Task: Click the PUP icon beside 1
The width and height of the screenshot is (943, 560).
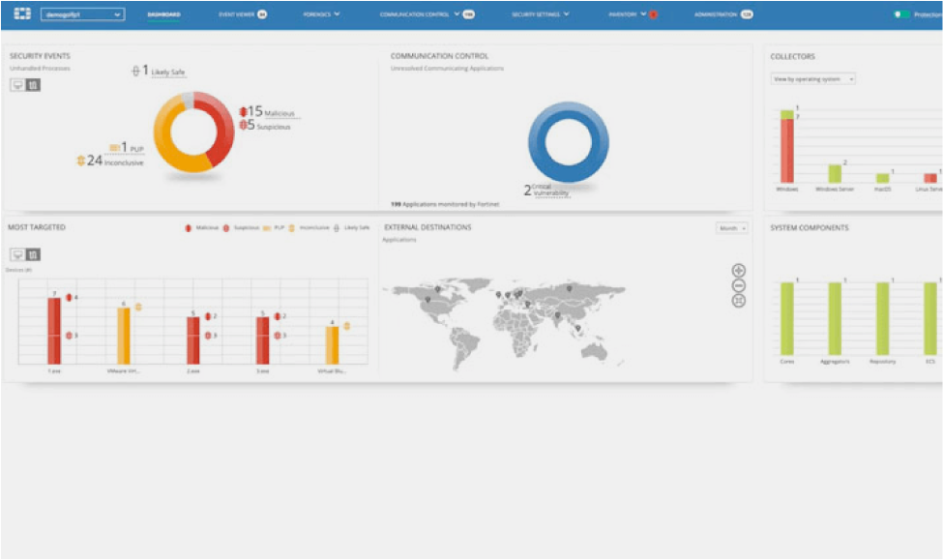Action: (114, 147)
